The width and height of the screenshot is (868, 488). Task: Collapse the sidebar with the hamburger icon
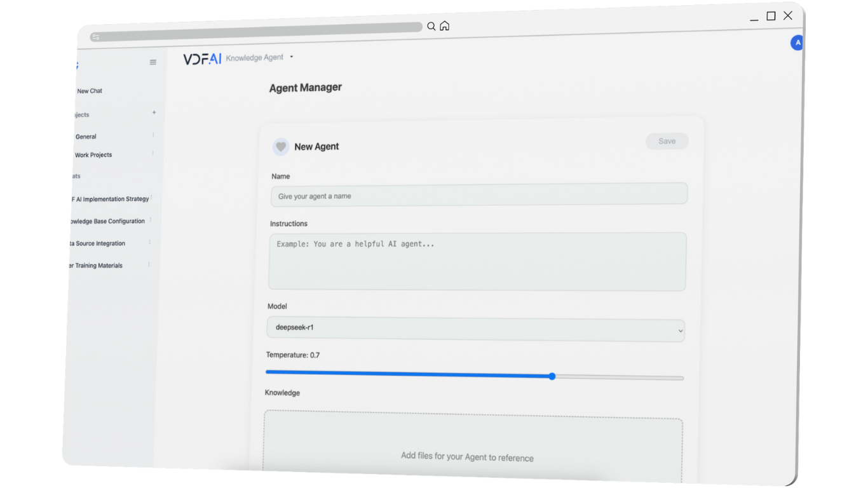coord(153,62)
